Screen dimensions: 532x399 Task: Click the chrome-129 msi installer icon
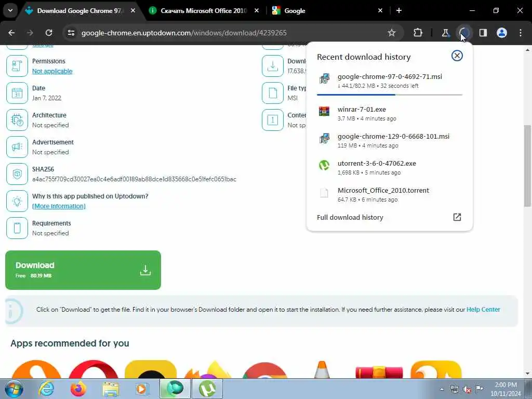[324, 138]
